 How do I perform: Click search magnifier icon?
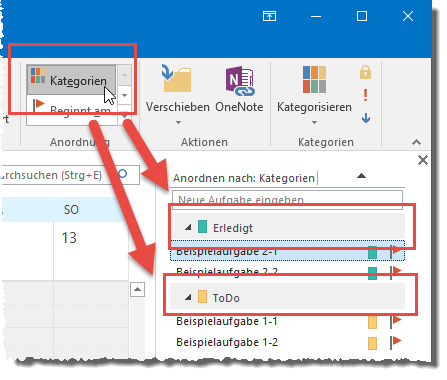pyautogui.click(x=123, y=174)
